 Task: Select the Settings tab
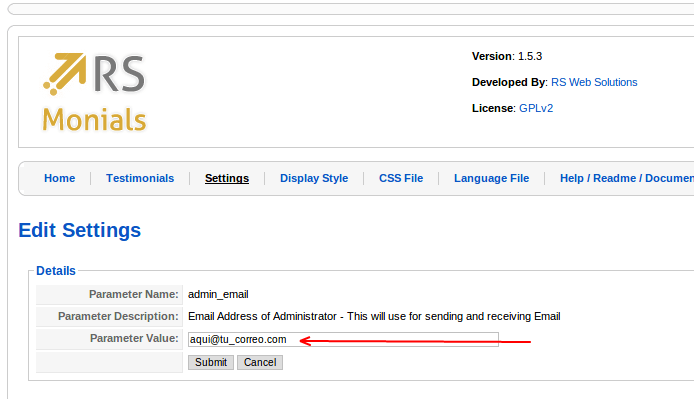(227, 178)
